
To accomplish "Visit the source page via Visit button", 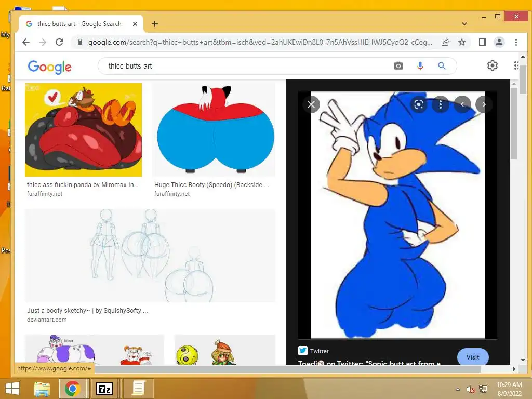I will click(x=473, y=357).
